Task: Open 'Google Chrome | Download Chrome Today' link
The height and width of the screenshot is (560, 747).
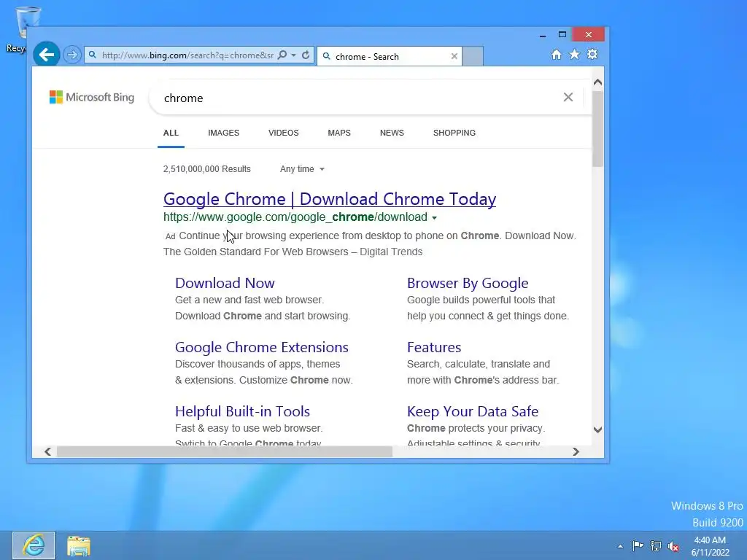Action: 330,199
